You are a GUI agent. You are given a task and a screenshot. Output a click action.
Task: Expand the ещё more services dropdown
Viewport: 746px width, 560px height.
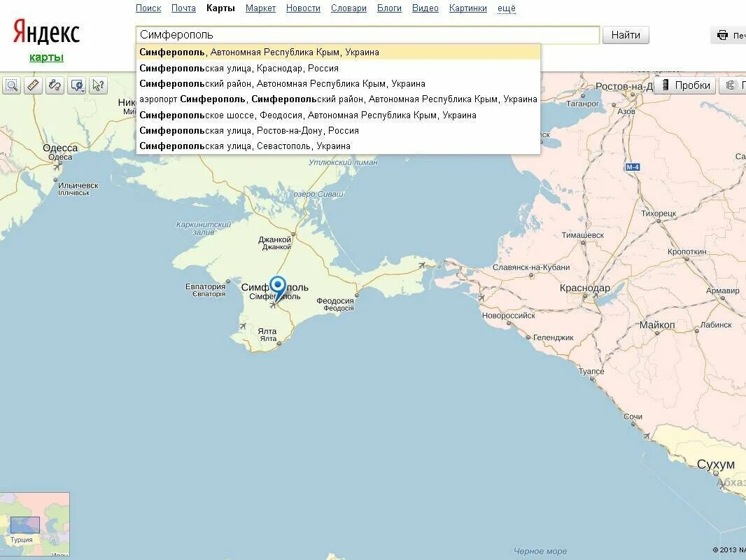(507, 8)
